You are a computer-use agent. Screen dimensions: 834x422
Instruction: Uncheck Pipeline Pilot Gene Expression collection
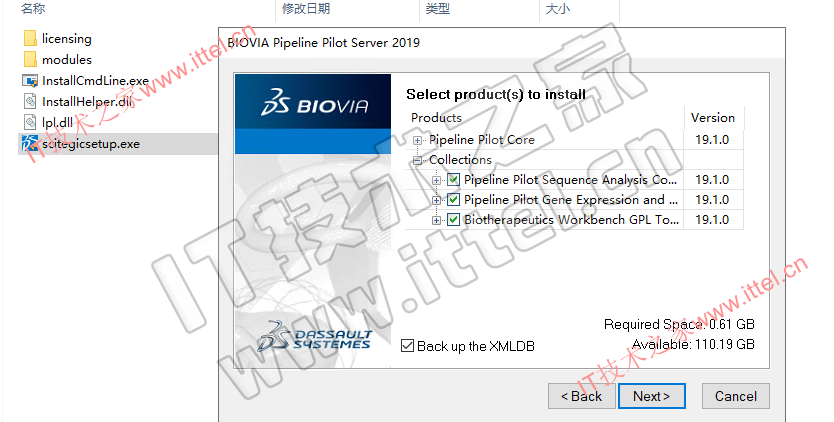(453, 200)
